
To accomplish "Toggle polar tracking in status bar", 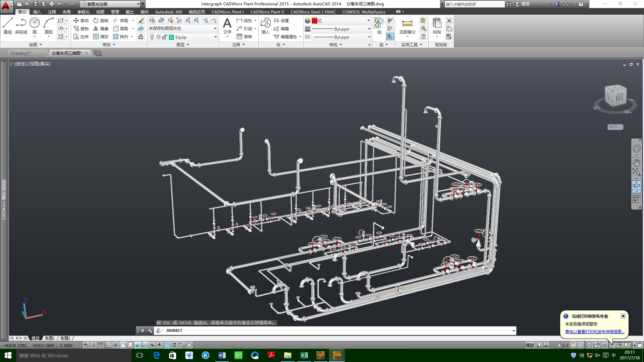I will (115, 345).
